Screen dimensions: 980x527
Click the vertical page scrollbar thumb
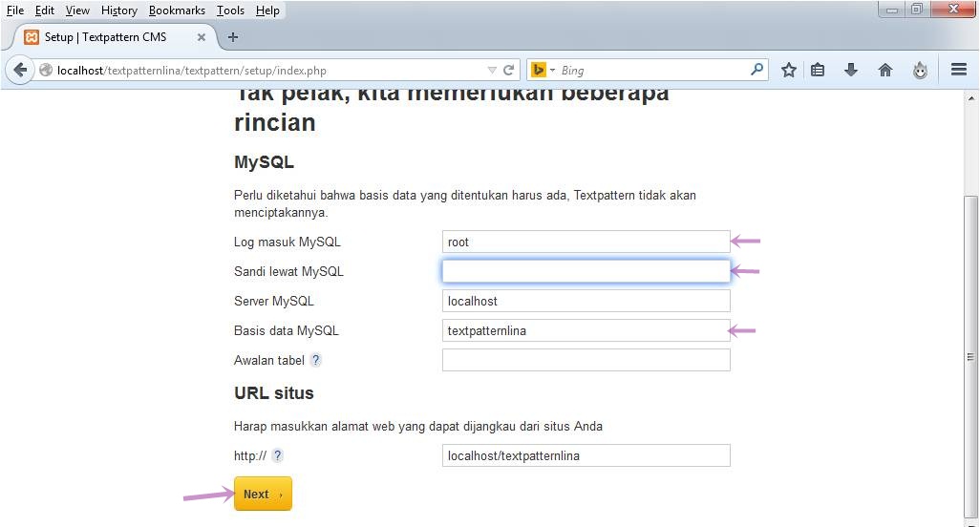click(971, 353)
